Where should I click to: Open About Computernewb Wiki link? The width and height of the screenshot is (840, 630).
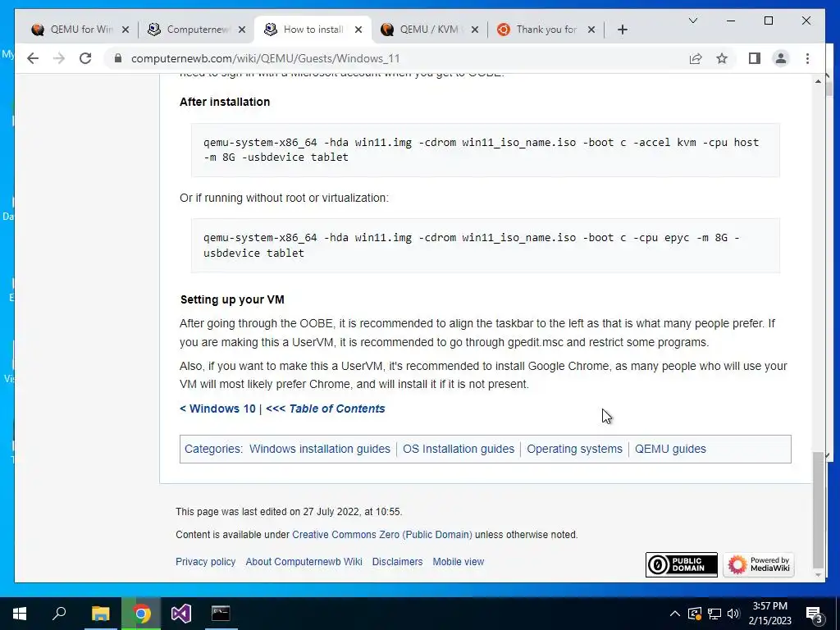point(304,561)
